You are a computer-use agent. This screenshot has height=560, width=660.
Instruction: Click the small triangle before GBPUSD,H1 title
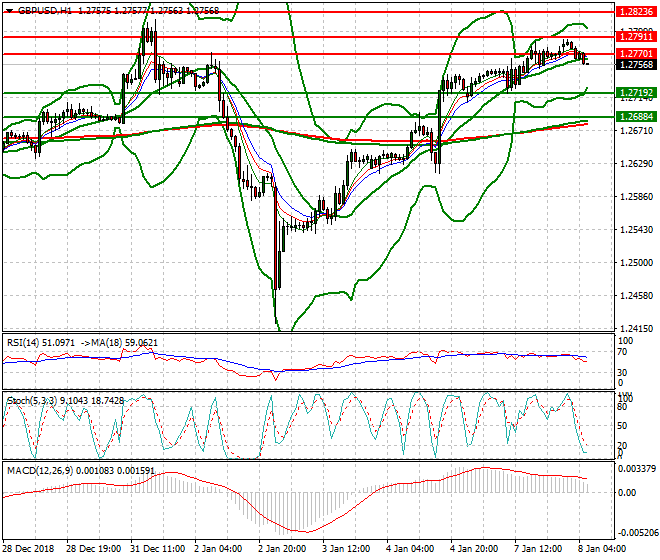pos(8,9)
